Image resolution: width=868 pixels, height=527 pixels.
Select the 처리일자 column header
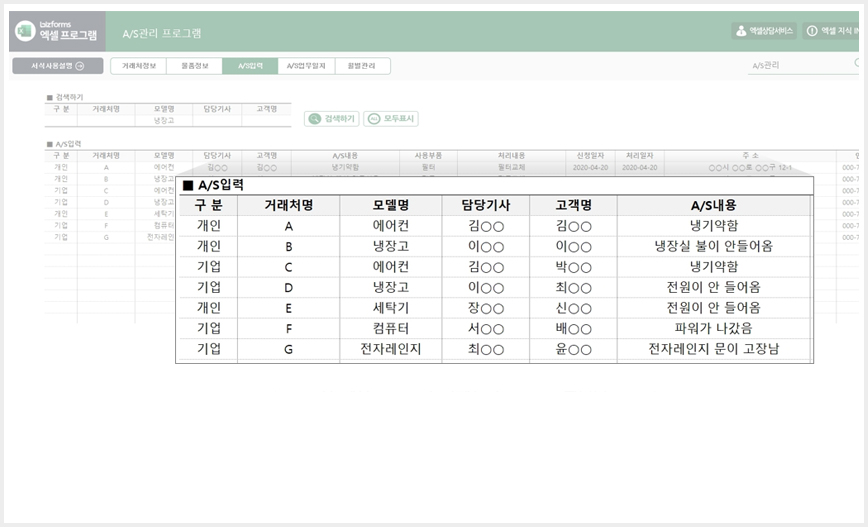(639, 156)
